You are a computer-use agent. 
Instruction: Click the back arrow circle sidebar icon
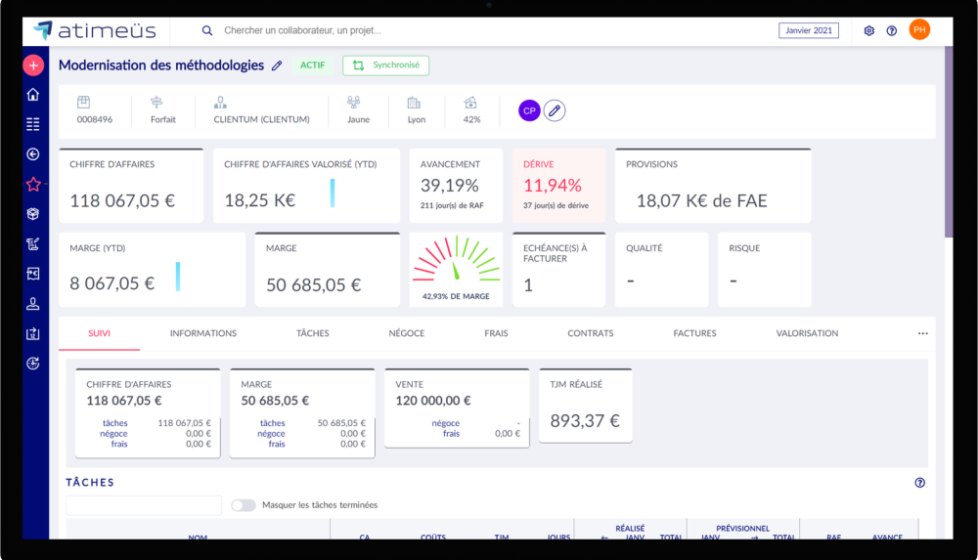(33, 154)
